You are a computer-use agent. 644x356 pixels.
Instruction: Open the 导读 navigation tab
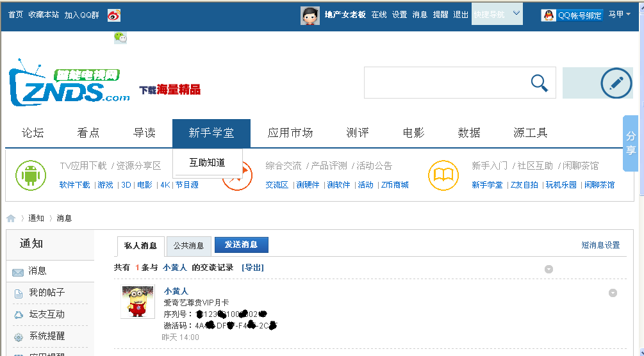click(x=145, y=133)
